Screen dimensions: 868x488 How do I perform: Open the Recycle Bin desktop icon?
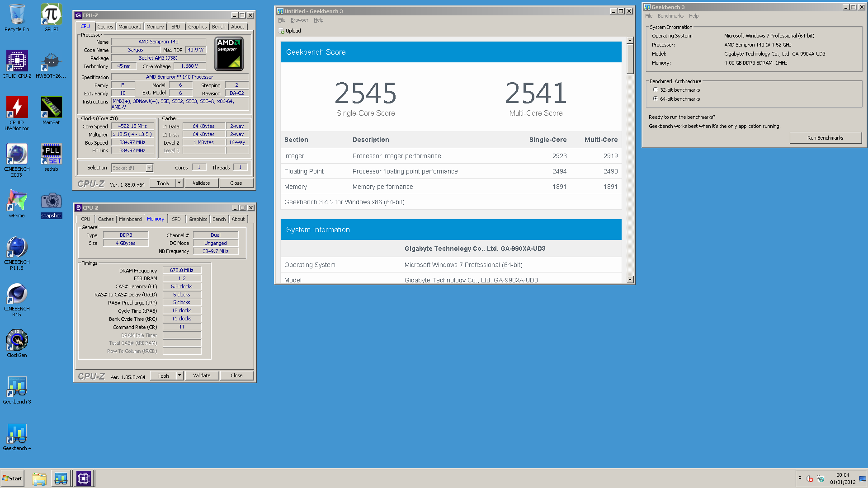tap(17, 18)
